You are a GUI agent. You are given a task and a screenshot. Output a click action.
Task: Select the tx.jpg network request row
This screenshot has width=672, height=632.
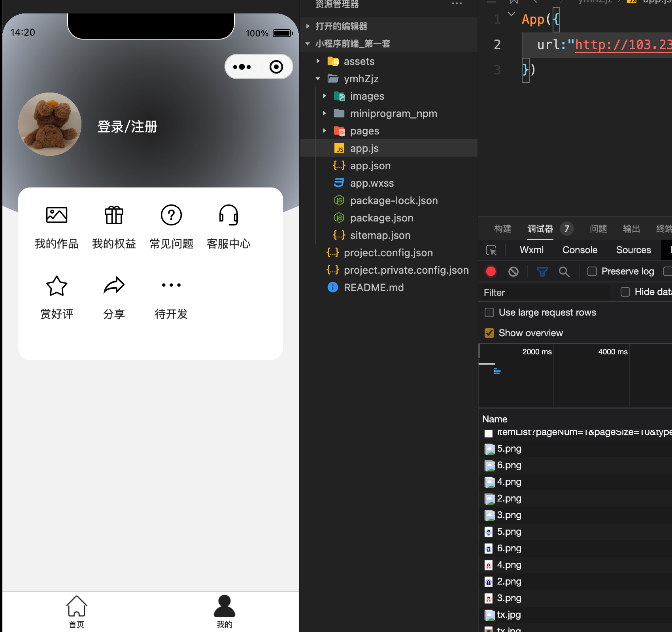(576, 615)
